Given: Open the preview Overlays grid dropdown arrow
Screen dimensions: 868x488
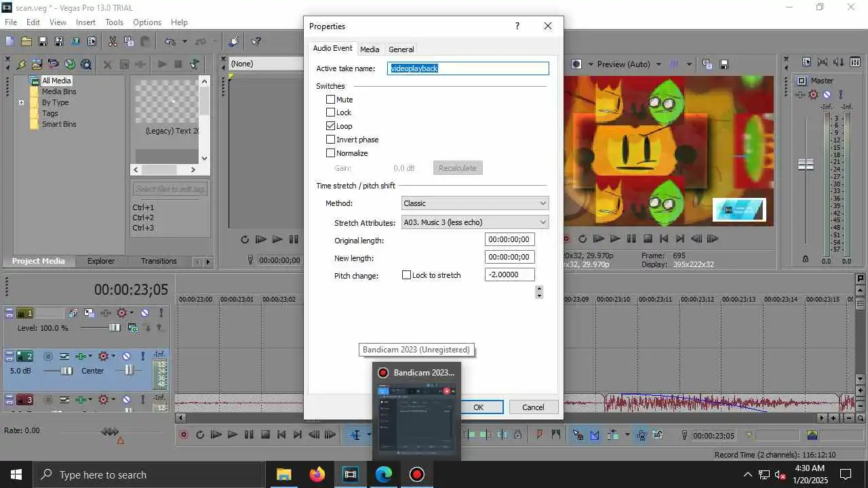Looking at the screenshot, I should [689, 64].
